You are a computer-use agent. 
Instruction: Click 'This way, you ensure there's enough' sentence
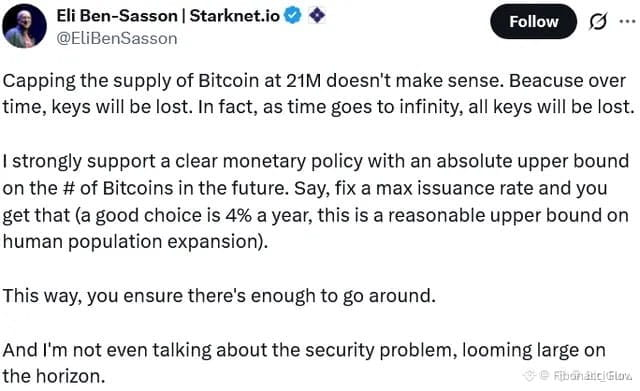point(219,295)
